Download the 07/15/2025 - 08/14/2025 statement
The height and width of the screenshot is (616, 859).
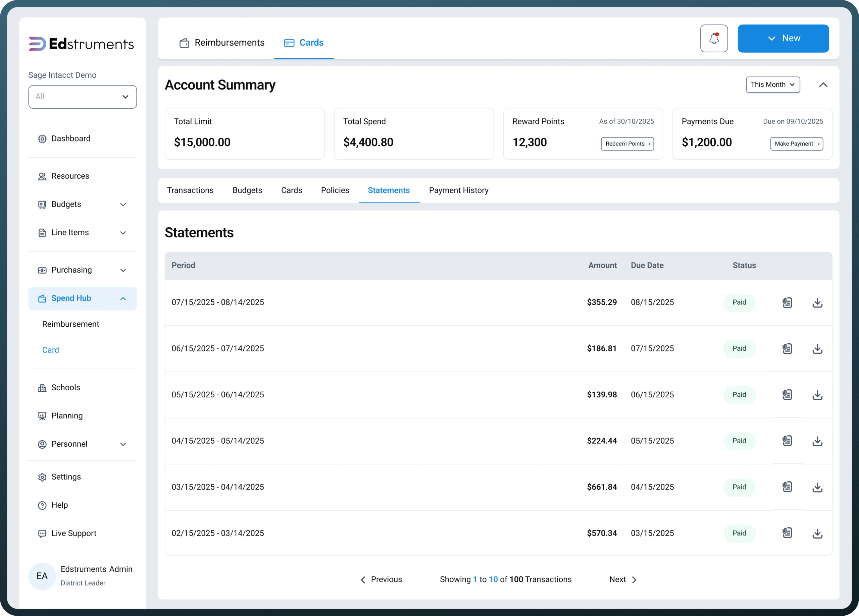(817, 302)
